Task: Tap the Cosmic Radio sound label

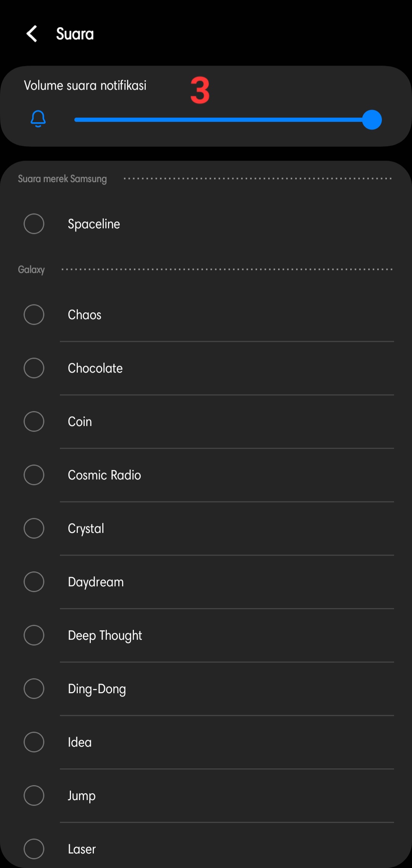Action: (104, 475)
